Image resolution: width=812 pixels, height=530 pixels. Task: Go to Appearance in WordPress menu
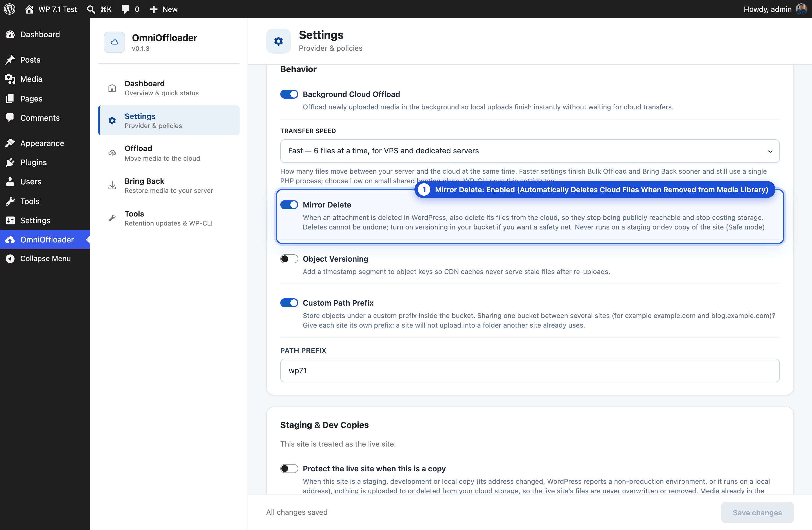[42, 143]
